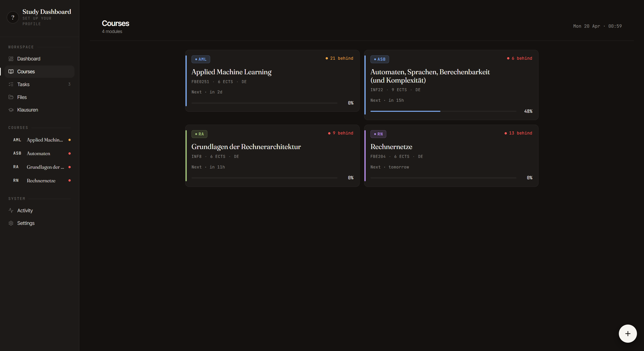
Task: Open the Rechnernetze course card title
Action: pos(391,147)
